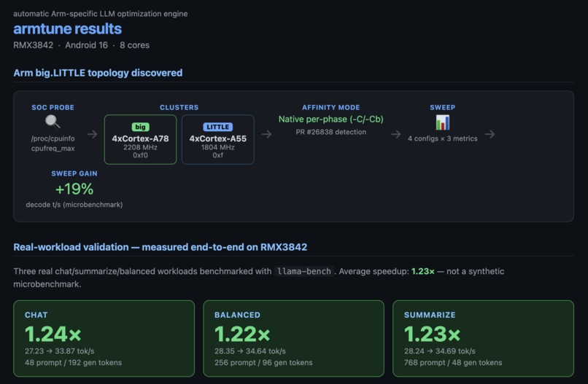Click '768 prompt / 48 gen tokens' text
The height and width of the screenshot is (384, 588).
[453, 363]
